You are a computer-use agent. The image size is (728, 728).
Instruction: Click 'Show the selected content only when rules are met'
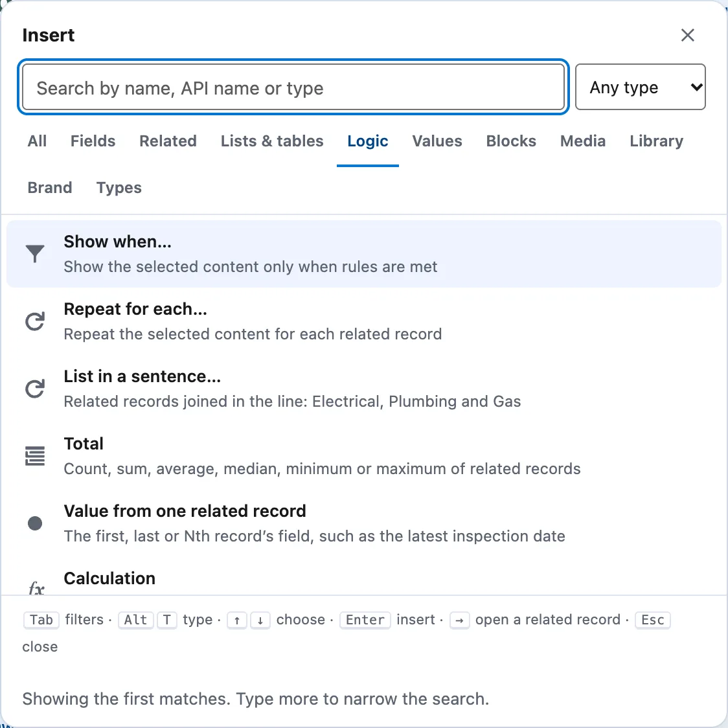click(x=251, y=267)
